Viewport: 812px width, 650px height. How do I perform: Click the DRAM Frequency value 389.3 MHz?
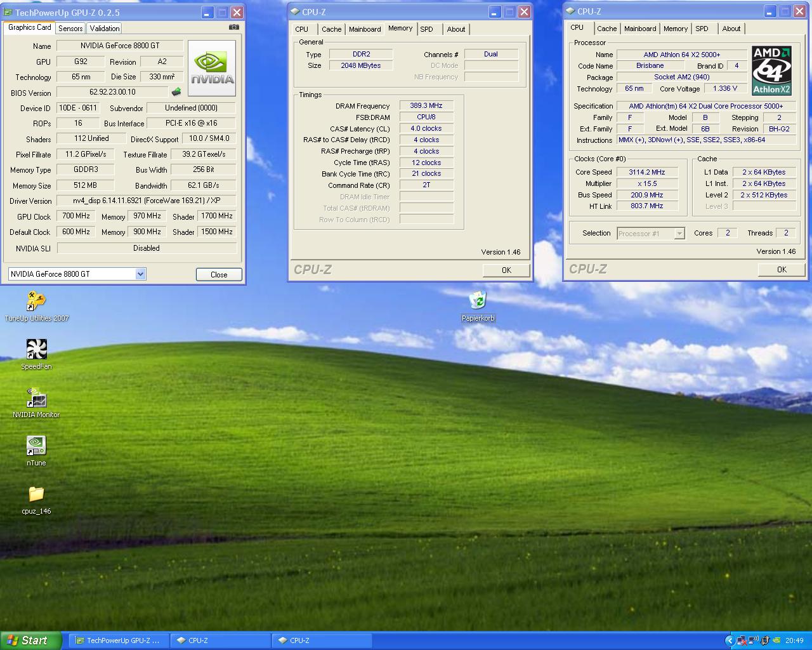(426, 106)
